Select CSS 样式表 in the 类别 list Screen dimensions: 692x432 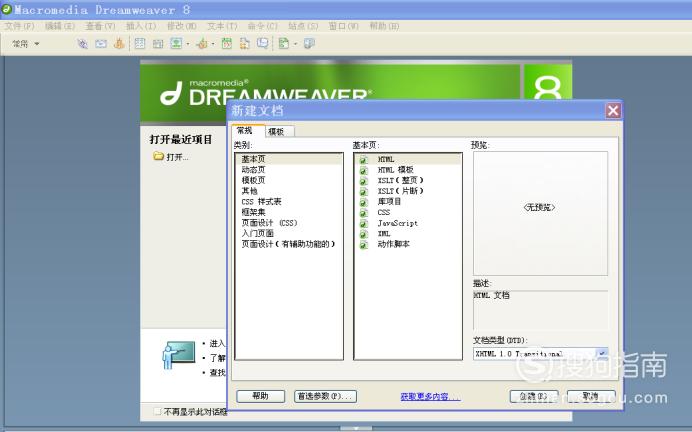coord(289,202)
